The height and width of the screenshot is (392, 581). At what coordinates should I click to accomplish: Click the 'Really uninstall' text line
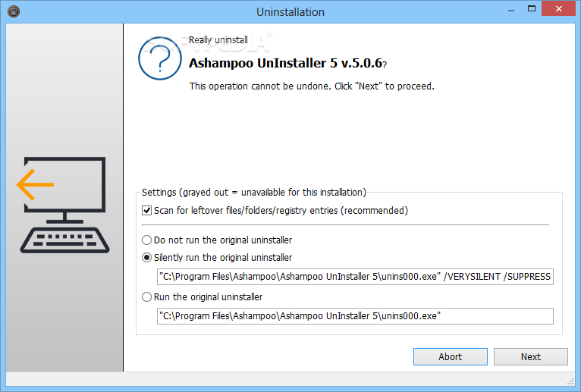[x=218, y=40]
